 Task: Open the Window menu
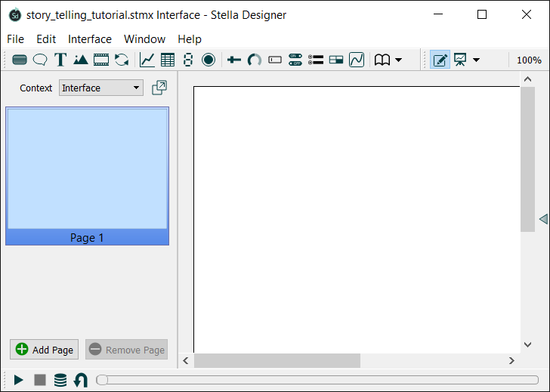[144, 39]
